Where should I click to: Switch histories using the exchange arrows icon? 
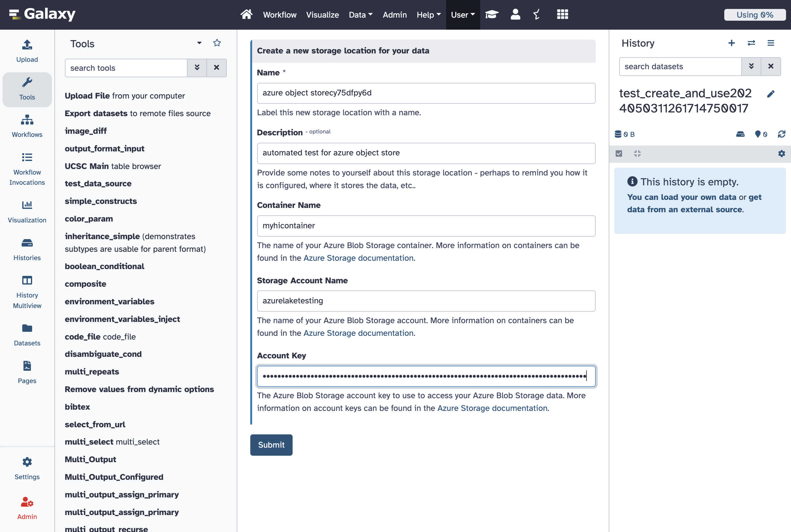(751, 43)
